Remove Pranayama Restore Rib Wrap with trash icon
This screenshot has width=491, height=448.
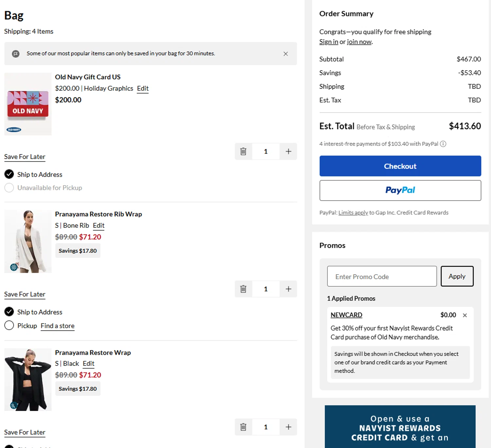point(243,289)
